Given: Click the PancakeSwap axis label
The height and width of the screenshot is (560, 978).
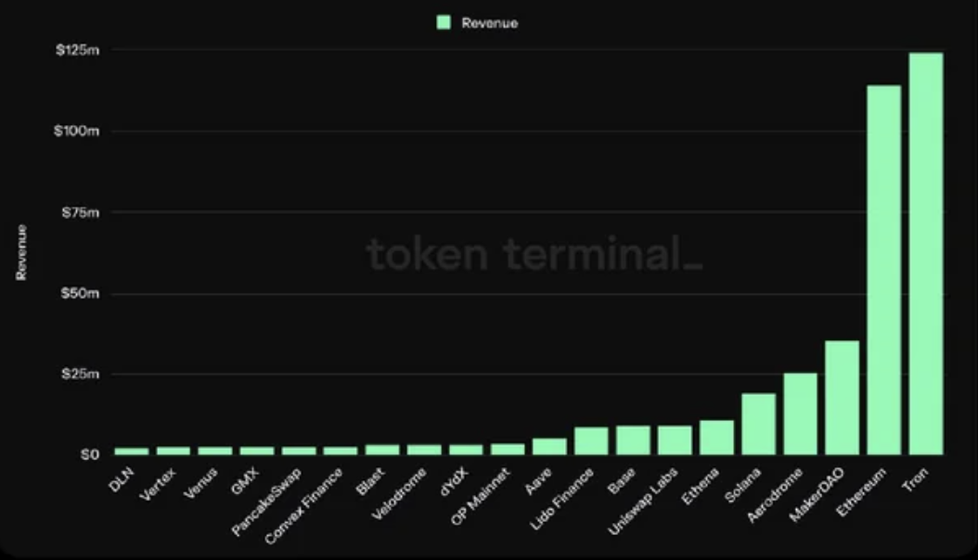Looking at the screenshot, I should tap(266, 502).
